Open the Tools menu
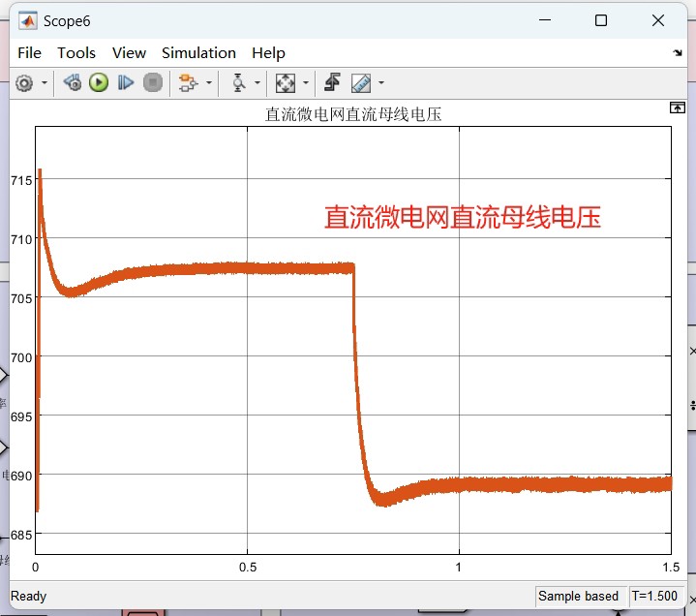This screenshot has width=696, height=616. 76,53
